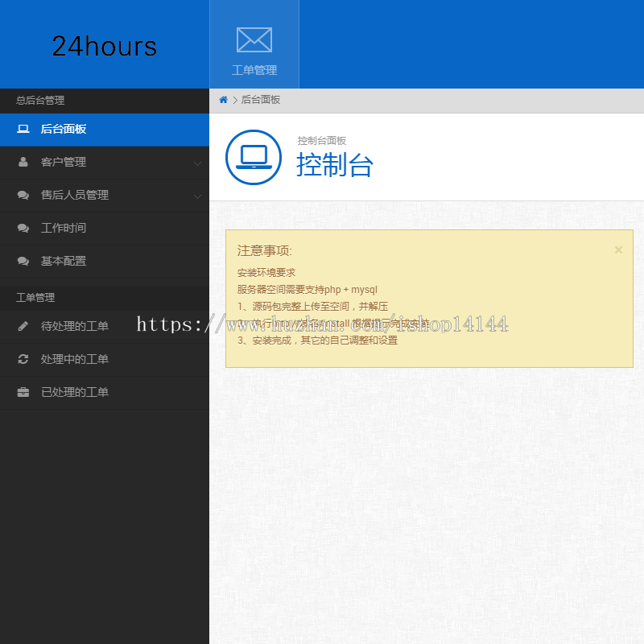Expand the 客户管理 menu chevron
Screen dimensions: 644x644
(x=197, y=162)
